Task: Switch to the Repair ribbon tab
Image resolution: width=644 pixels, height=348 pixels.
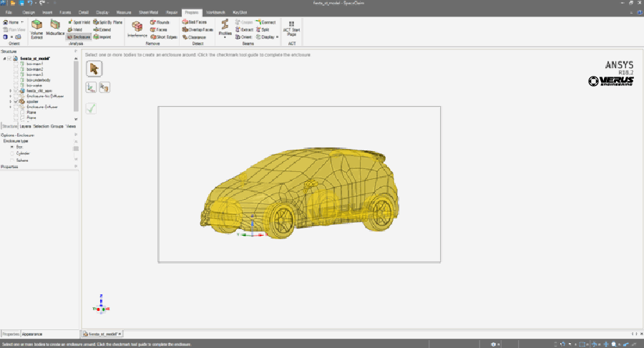Action: [x=172, y=13]
